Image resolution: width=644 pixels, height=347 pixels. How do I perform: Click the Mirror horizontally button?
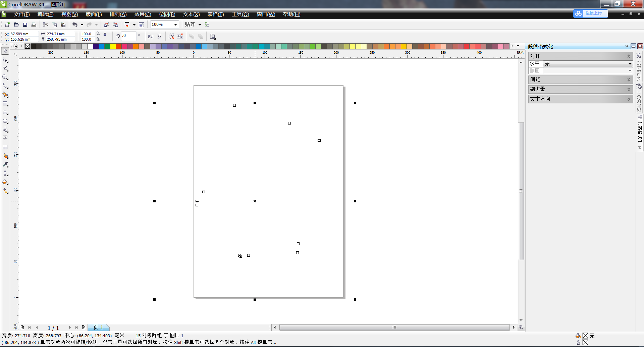151,36
